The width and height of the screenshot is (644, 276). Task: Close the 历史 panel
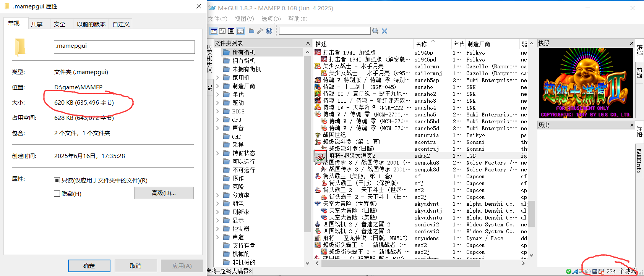click(632, 125)
